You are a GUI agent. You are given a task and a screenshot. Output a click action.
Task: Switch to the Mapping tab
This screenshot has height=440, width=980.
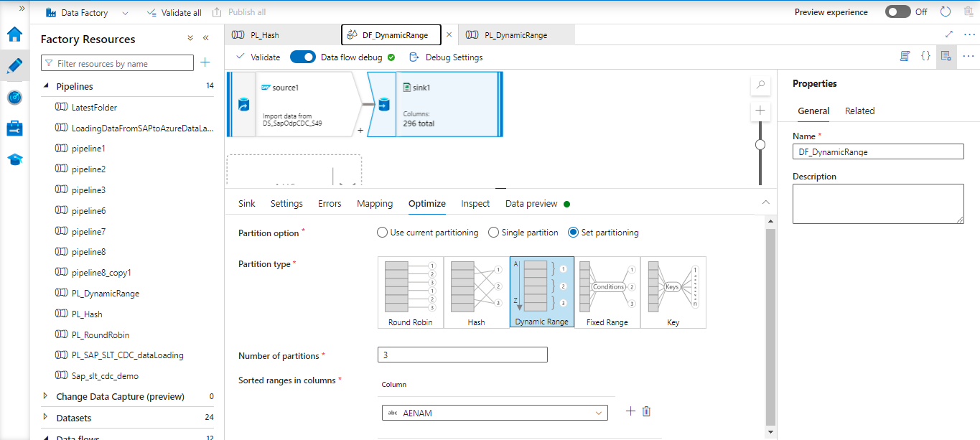click(375, 204)
